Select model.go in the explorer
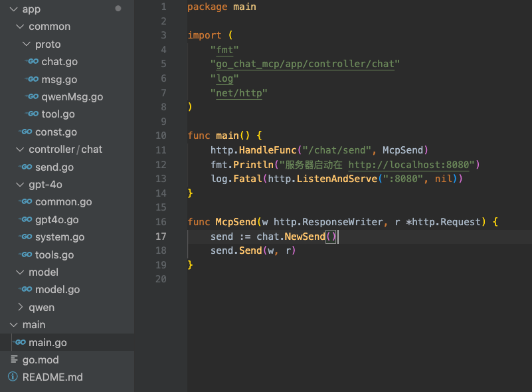 (57, 290)
